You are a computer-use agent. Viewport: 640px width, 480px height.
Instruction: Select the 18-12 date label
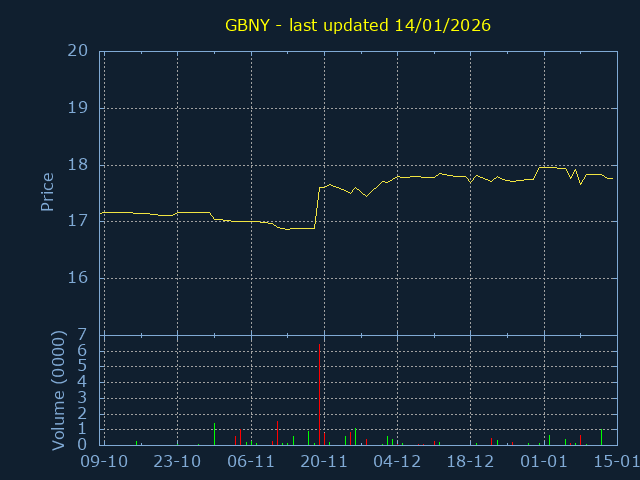(x=470, y=462)
